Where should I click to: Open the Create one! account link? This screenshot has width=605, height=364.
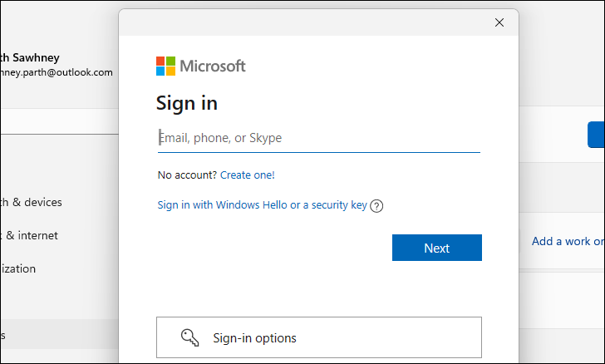click(248, 175)
